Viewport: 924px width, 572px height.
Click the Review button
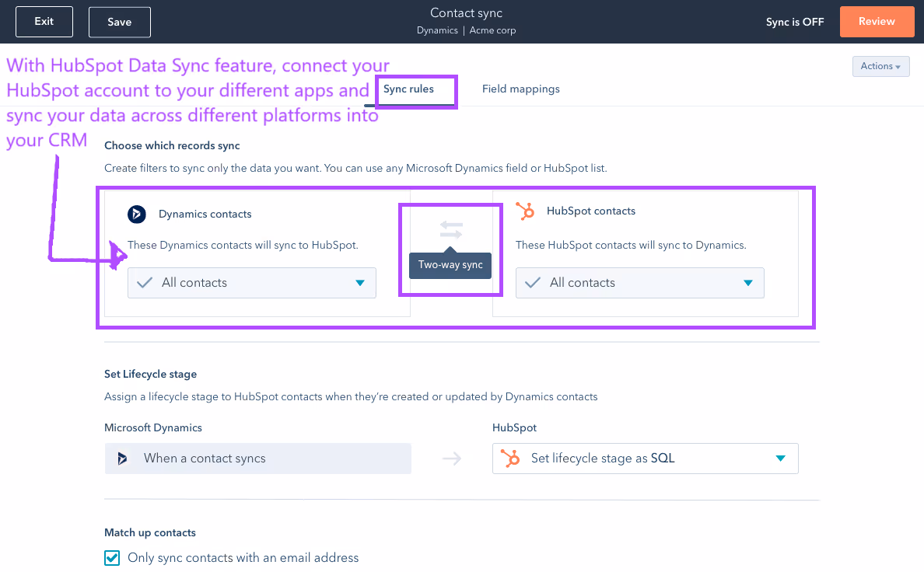[x=877, y=22]
